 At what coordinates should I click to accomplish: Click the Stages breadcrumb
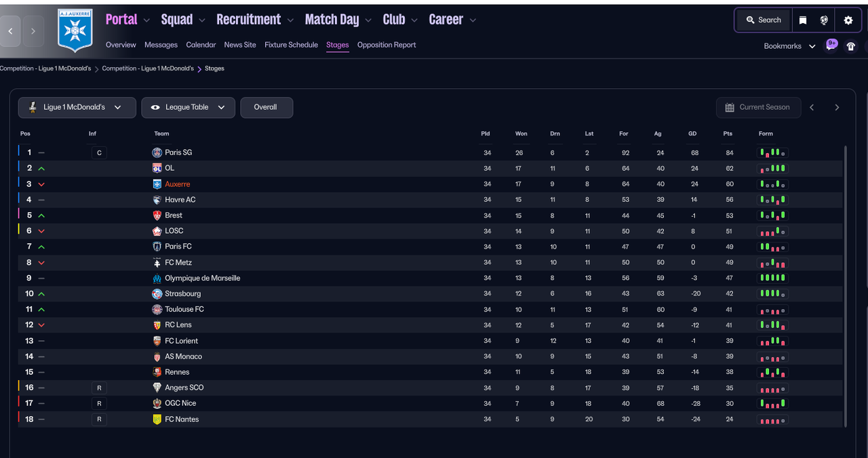[x=214, y=68]
